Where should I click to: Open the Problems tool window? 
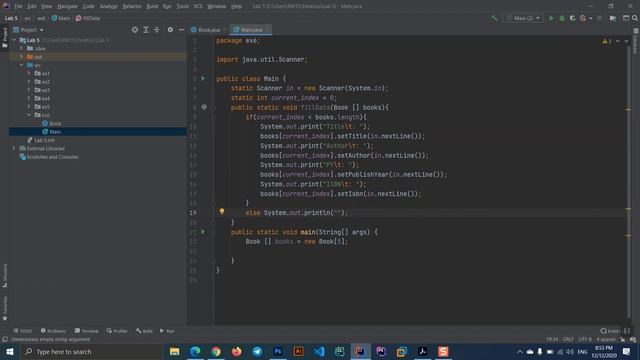53,331
